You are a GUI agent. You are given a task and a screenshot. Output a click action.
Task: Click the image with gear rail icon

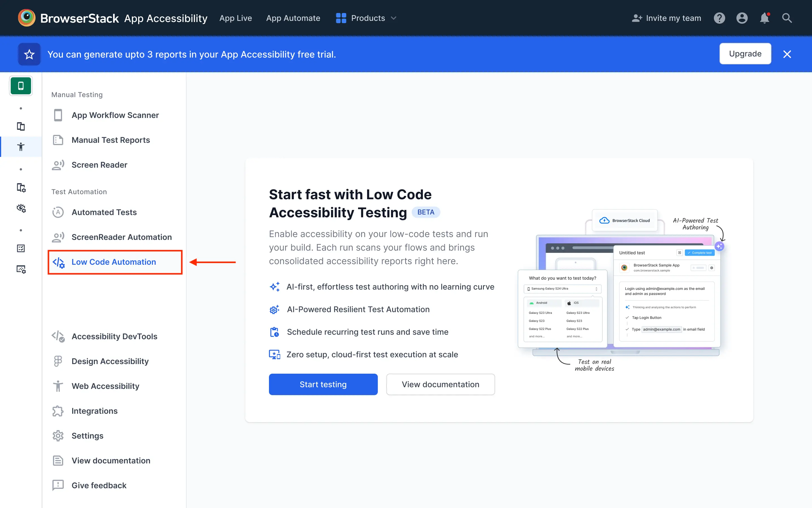(x=21, y=269)
